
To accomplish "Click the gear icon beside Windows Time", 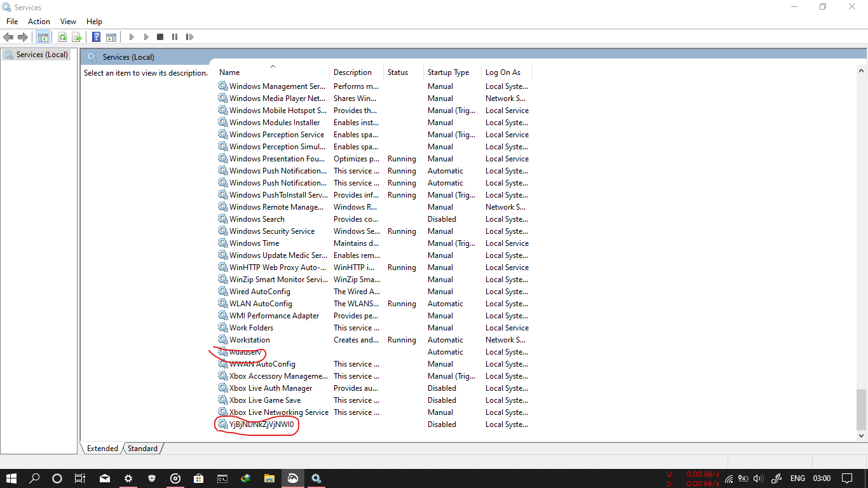I will (x=222, y=243).
